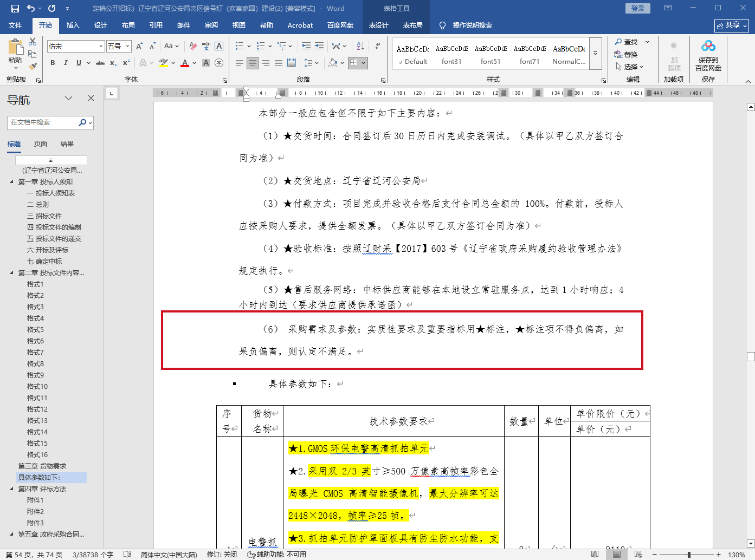755x560 pixels.
Task: Click the navigation search box 在文档中搜索
Action: tap(43, 122)
